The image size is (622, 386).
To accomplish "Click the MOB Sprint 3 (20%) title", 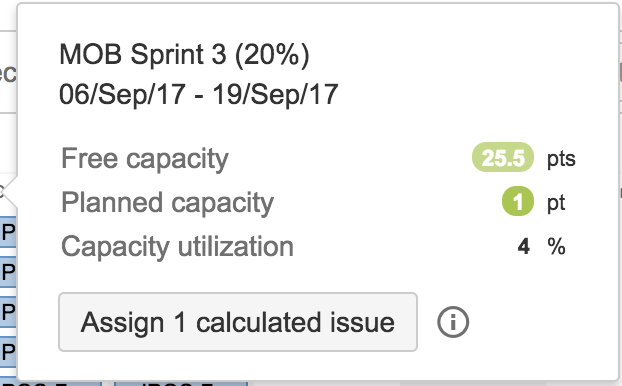I will (184, 54).
